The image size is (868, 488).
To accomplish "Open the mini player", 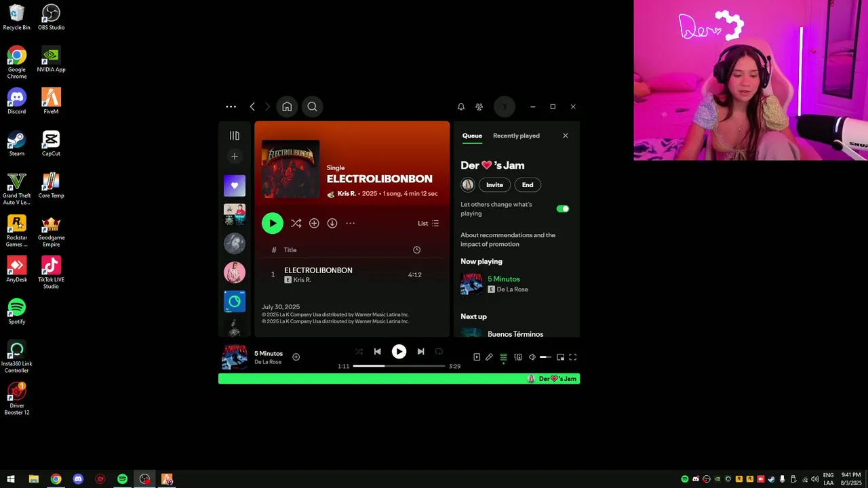I will 560,357.
